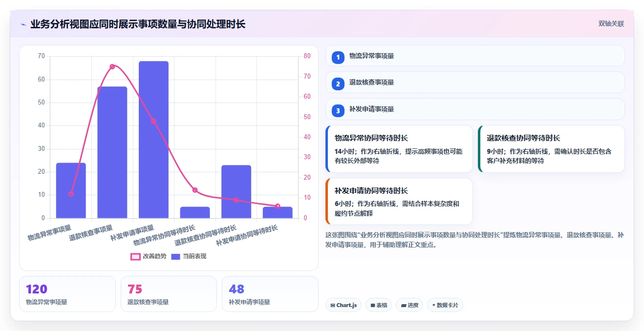Viewport: 644px width, 331px height.
Task: Click the pink 改善趋势 legend swatch
Action: pyautogui.click(x=135, y=257)
